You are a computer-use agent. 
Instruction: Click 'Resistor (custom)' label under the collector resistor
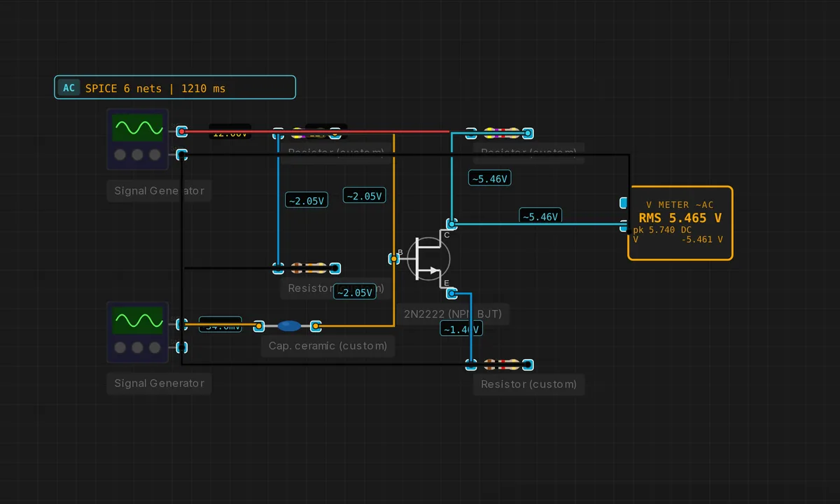click(528, 152)
